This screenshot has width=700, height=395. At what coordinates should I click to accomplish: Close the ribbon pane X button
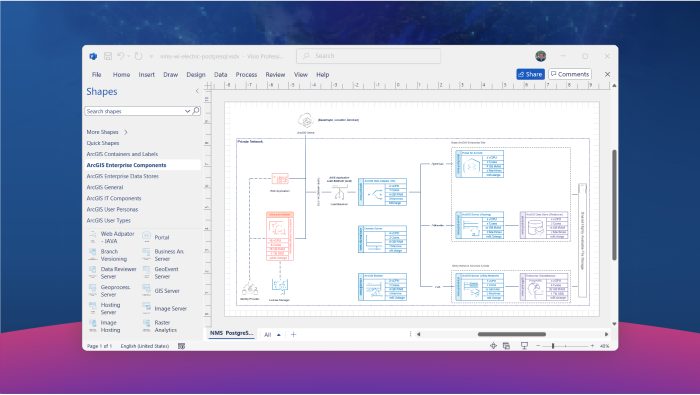(x=607, y=74)
